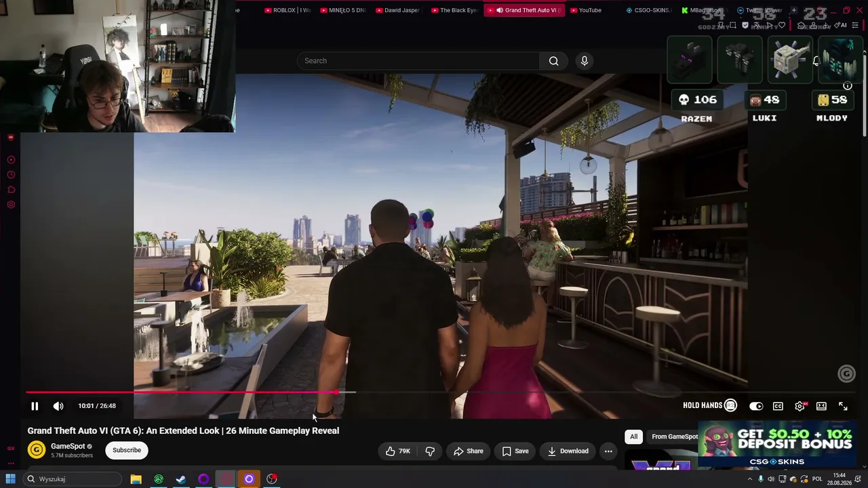Subscribe to the GameSpot channel
The image size is (868, 488).
coord(127,450)
